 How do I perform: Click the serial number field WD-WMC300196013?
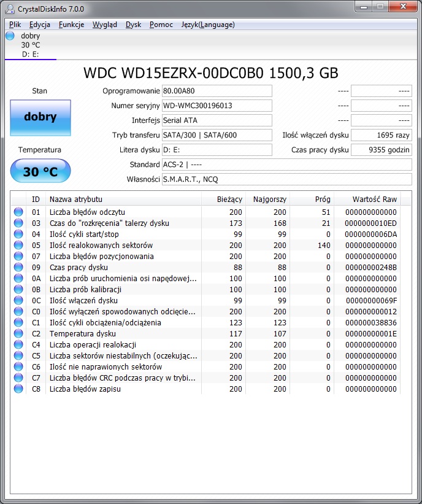tap(217, 106)
